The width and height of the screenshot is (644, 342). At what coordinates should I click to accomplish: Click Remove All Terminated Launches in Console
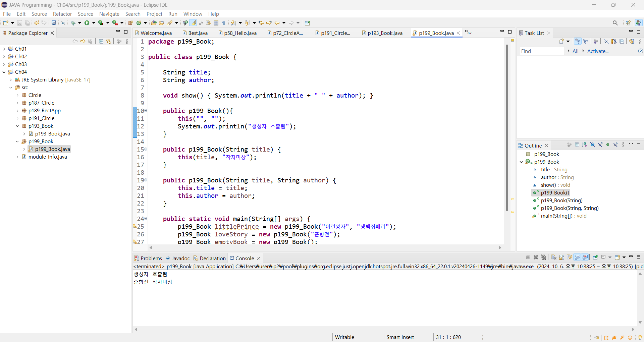click(544, 258)
